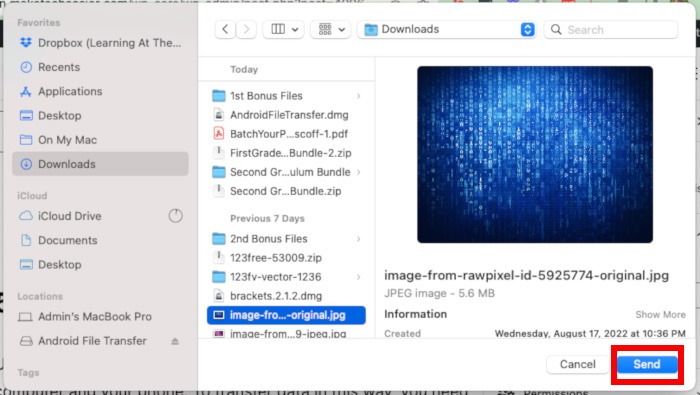Click the image icon of image-fro...-original.jpg
Image resolution: width=700 pixels, height=395 pixels.
point(218,315)
